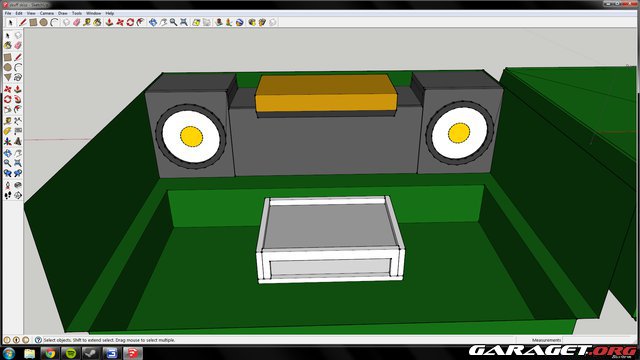Select the Move tool in left palette
Viewport: 640px width, 360px height.
tap(7, 89)
